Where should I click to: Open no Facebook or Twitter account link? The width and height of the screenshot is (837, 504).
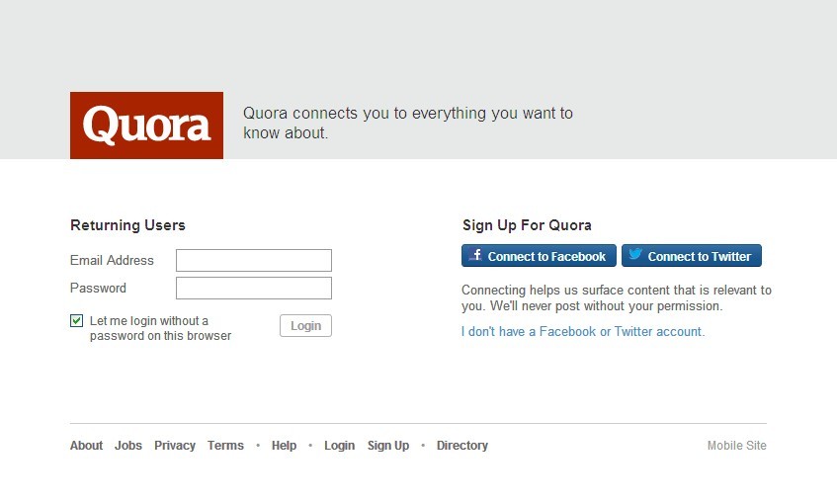583,331
